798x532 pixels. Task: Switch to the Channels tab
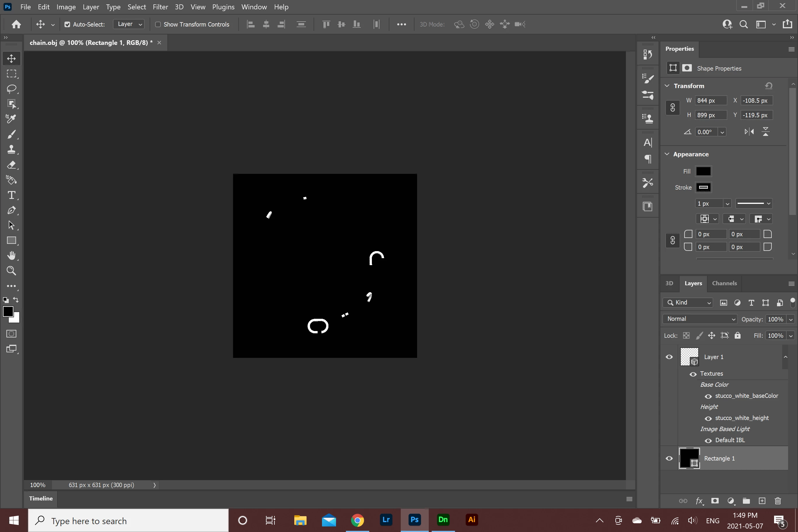pos(724,283)
